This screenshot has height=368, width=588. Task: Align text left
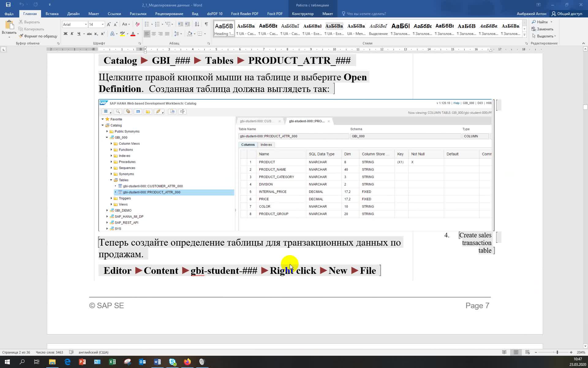pyautogui.click(x=147, y=34)
